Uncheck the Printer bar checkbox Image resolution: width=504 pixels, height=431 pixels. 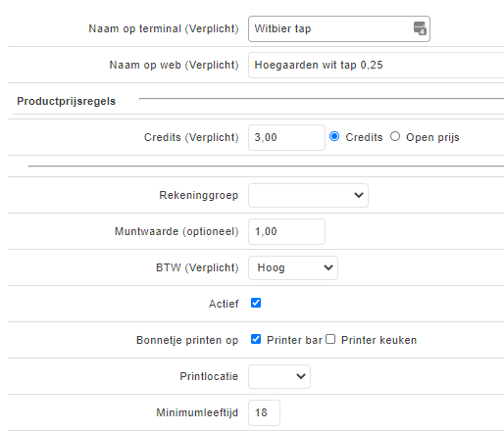click(x=256, y=339)
